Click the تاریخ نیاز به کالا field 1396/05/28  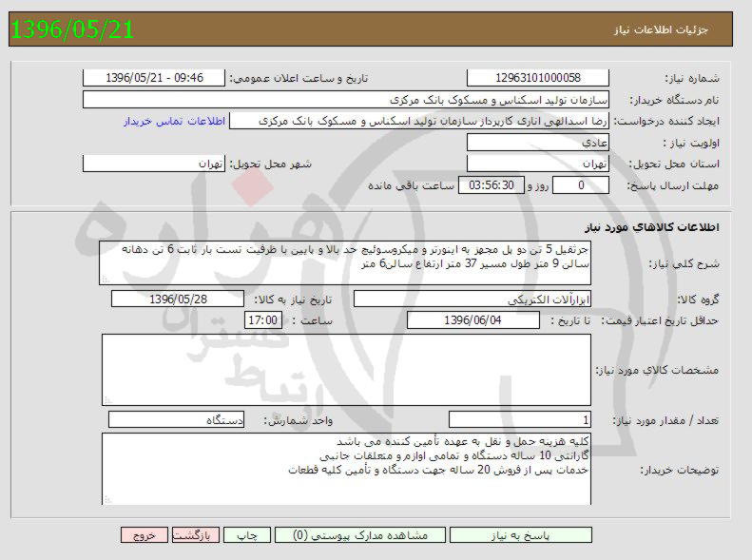pyautogui.click(x=178, y=299)
